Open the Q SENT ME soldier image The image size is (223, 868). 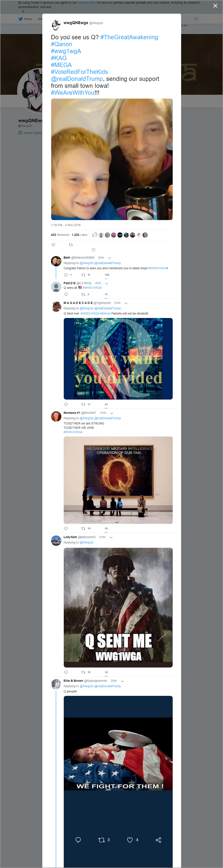(118, 607)
